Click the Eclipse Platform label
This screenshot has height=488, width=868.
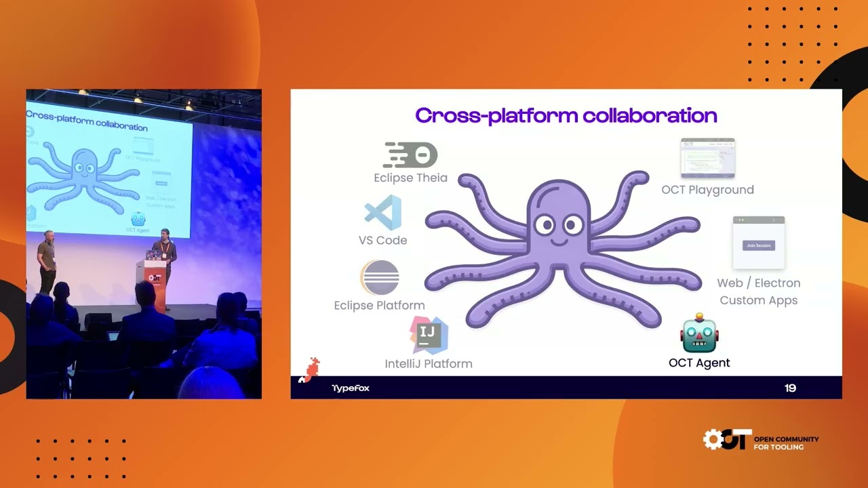tap(380, 306)
